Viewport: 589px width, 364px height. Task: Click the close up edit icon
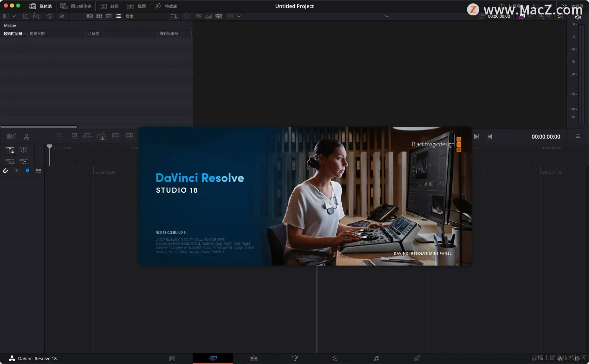(x=102, y=137)
